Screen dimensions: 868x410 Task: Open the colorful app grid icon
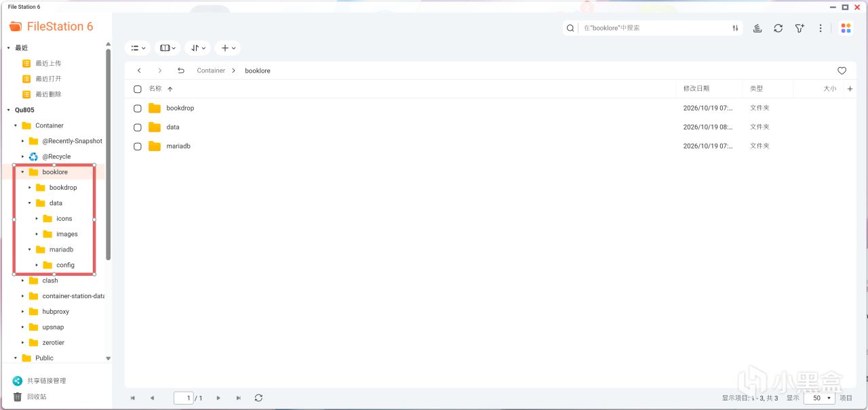(x=846, y=28)
